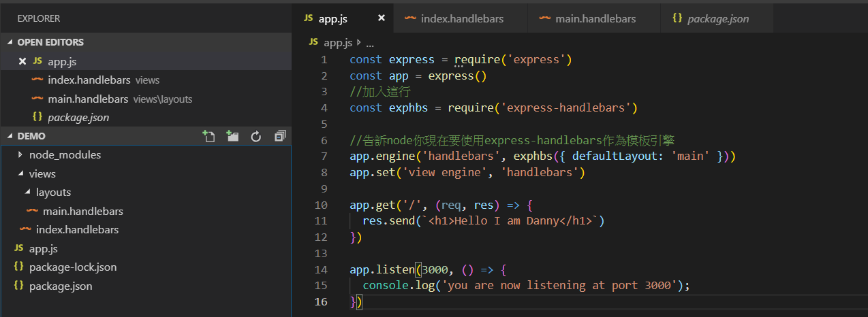Screen dimensions: 868x317
Task: Click the New Folder icon in DEMO header
Action: pyautogui.click(x=232, y=136)
